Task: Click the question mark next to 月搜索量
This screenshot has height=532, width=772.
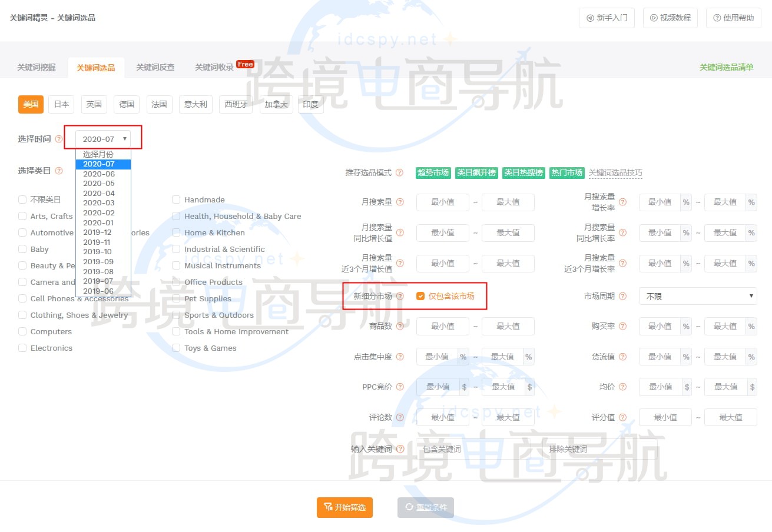Action: point(401,202)
